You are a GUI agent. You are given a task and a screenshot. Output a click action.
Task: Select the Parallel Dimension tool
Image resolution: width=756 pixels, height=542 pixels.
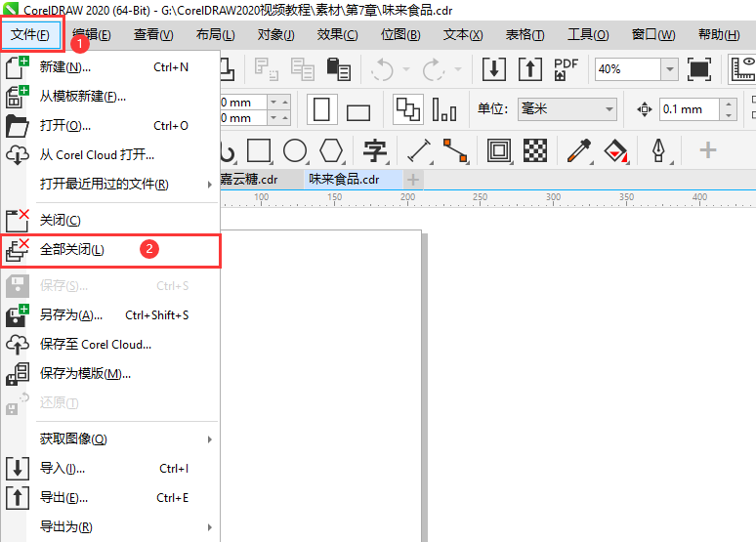point(419,151)
